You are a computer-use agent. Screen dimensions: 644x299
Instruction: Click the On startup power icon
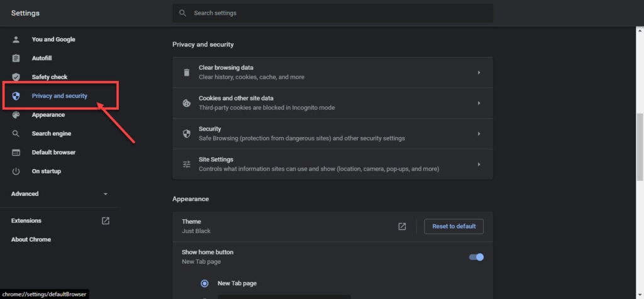pos(16,171)
